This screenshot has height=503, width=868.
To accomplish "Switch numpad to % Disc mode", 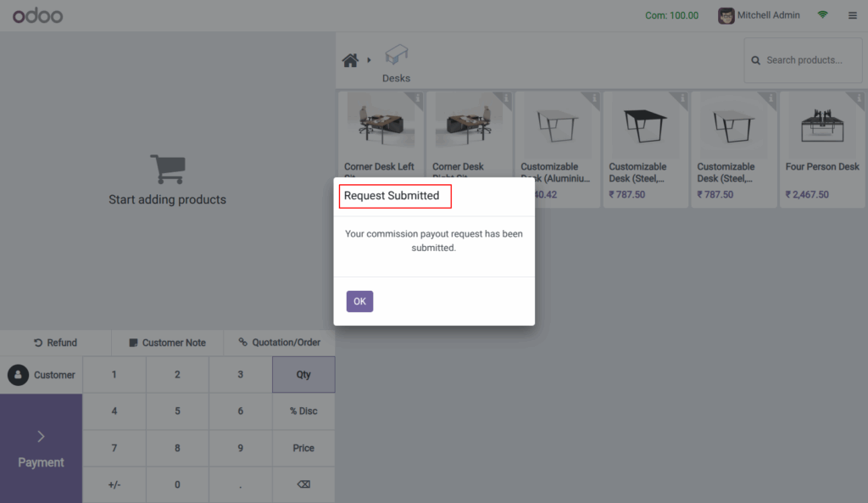I will click(x=303, y=411).
